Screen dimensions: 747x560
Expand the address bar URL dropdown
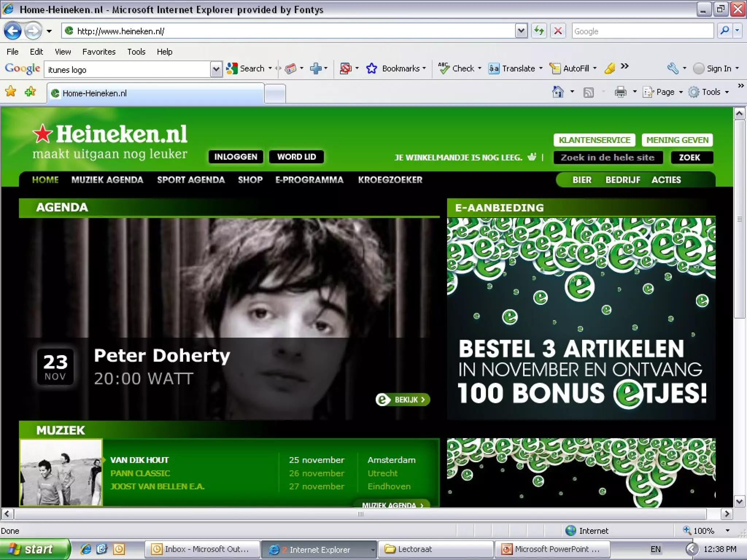click(x=521, y=31)
